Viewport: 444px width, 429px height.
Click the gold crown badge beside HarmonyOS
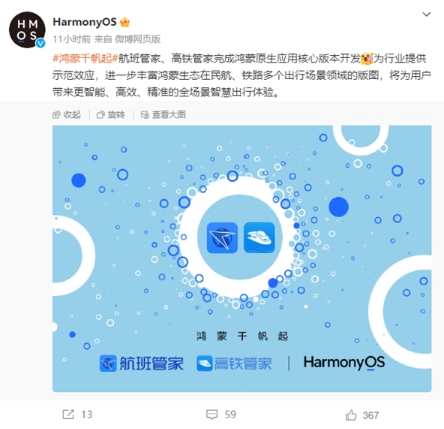pyautogui.click(x=125, y=22)
